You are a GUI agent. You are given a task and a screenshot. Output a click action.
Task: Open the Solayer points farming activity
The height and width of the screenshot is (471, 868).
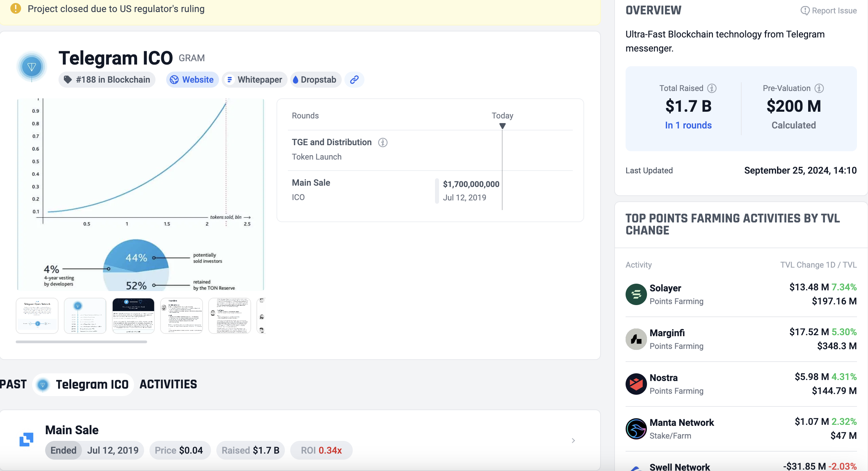741,294
